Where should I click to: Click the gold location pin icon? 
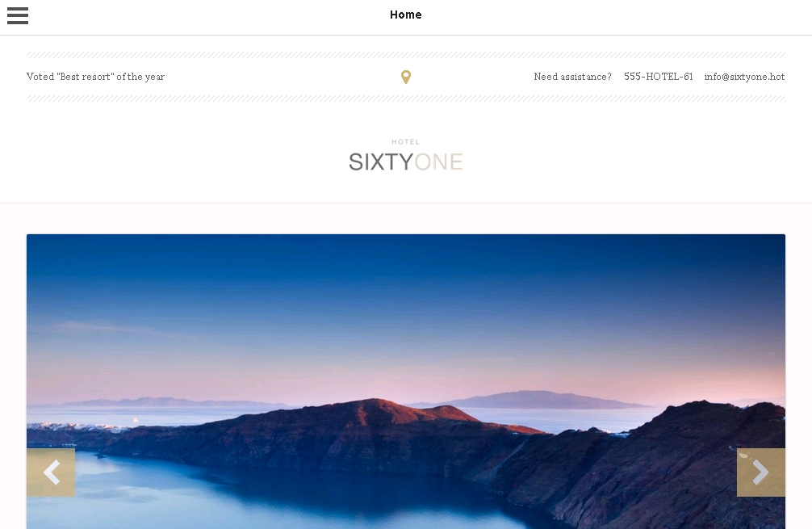(x=406, y=78)
